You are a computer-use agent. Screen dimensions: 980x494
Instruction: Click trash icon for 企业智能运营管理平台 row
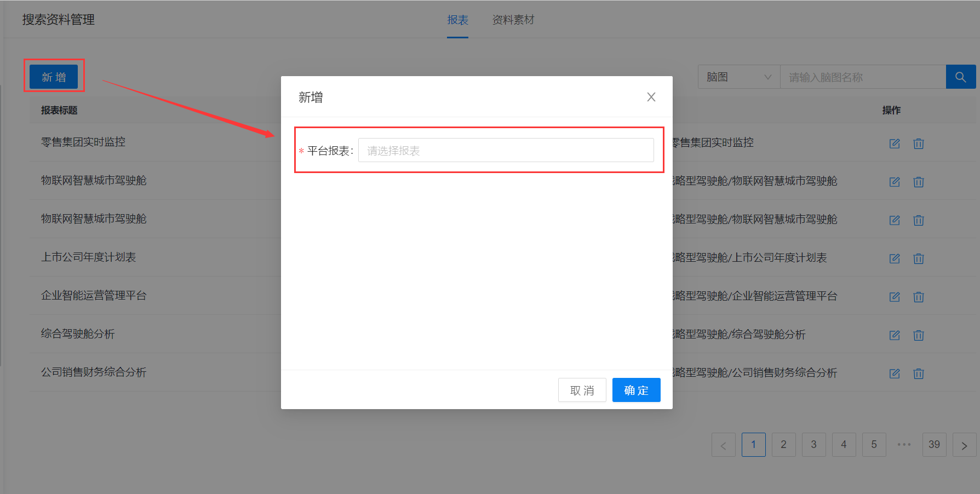[x=919, y=297]
